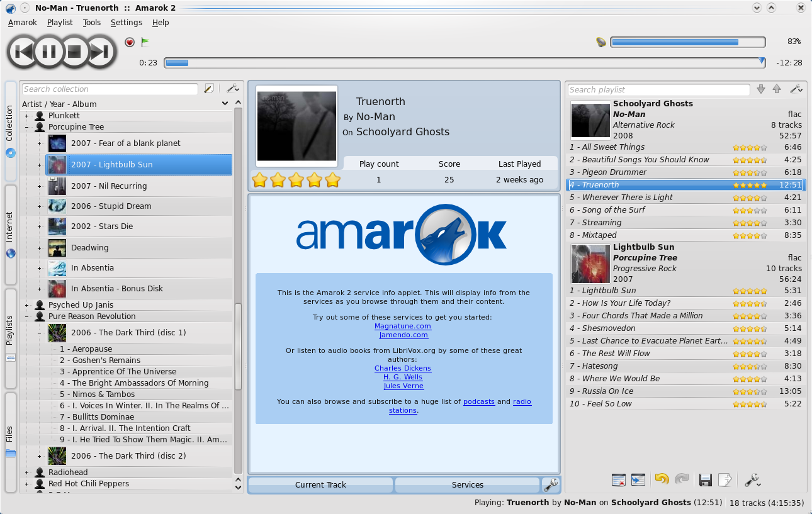Pause playback with the pause button
Viewport: 812px width, 514px height.
50,51
